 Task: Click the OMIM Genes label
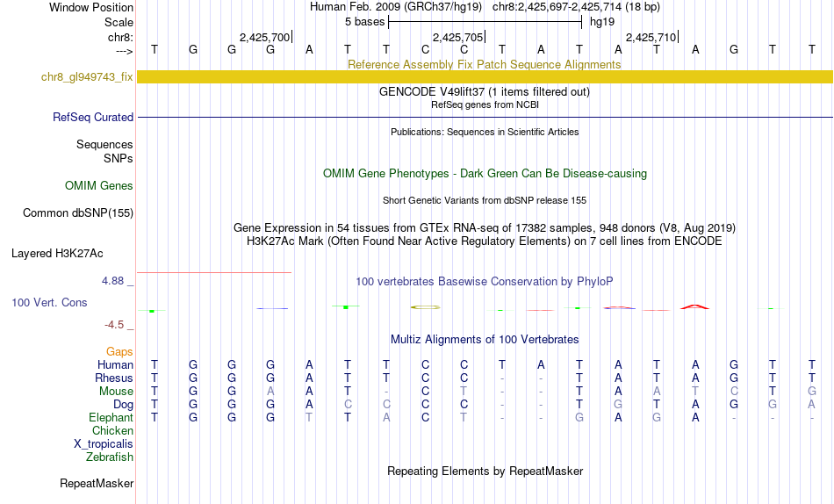point(98,186)
